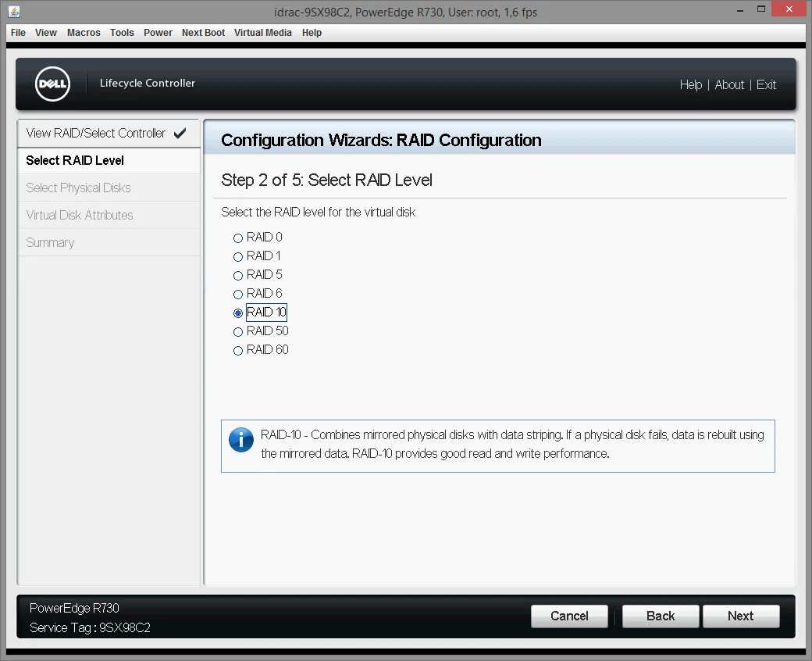Select the Select RAID Level step
This screenshot has height=661, width=812.
109,161
